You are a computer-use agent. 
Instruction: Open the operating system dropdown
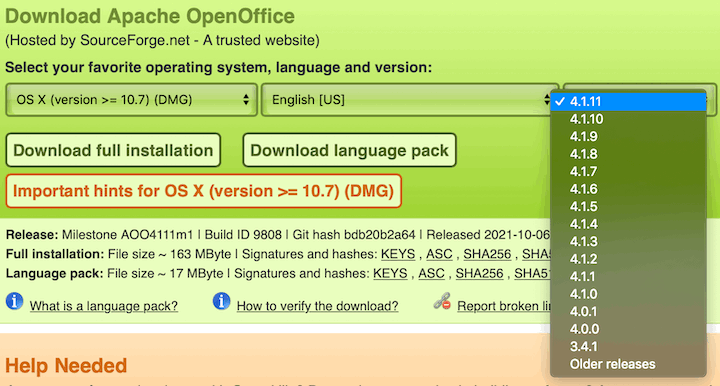(x=131, y=100)
